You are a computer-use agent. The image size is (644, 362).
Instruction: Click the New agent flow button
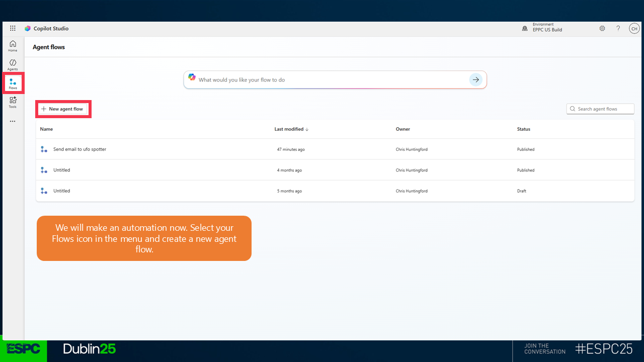[x=62, y=109]
